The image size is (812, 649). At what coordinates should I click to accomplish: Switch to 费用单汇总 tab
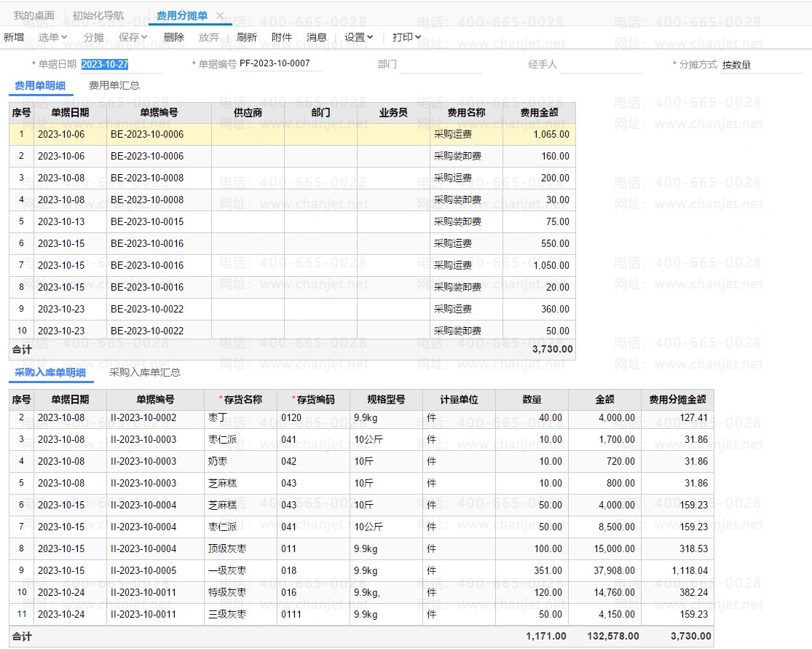114,85
